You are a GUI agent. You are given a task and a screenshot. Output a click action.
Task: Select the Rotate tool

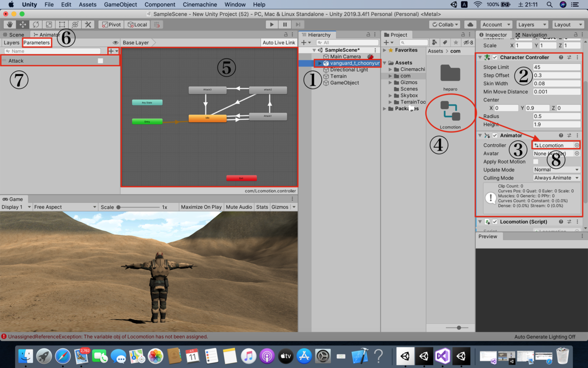click(x=36, y=25)
